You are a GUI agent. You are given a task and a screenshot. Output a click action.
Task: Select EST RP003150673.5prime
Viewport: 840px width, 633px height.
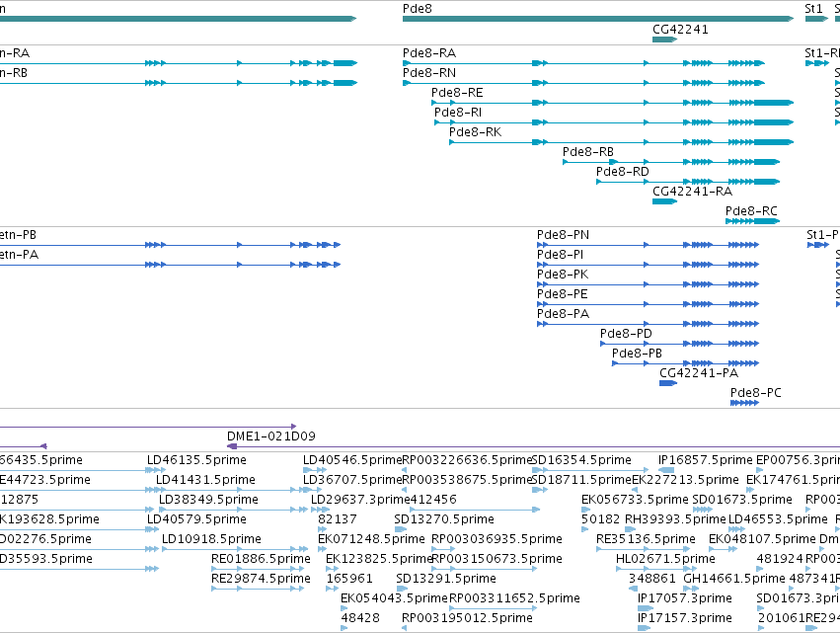click(496, 560)
